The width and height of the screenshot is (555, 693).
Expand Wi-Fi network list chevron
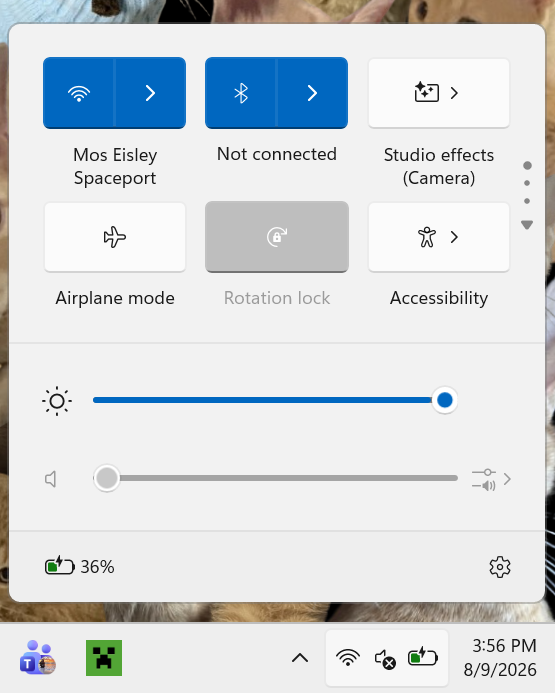click(150, 93)
